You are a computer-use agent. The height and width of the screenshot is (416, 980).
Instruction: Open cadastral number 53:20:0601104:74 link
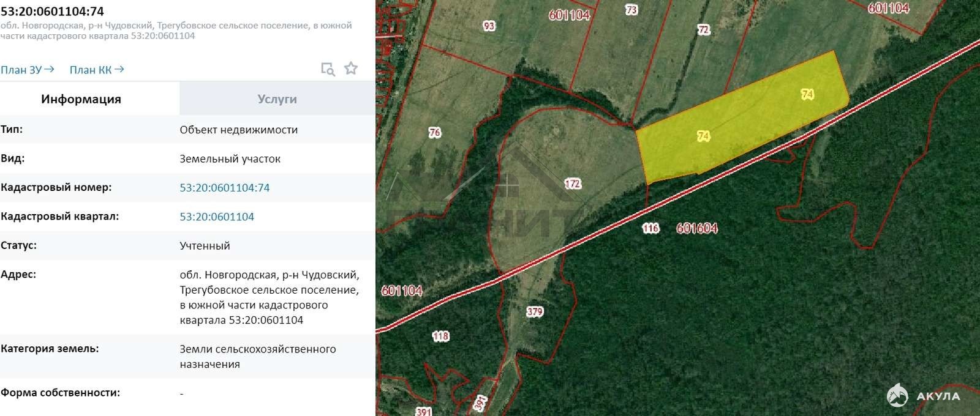point(225,188)
